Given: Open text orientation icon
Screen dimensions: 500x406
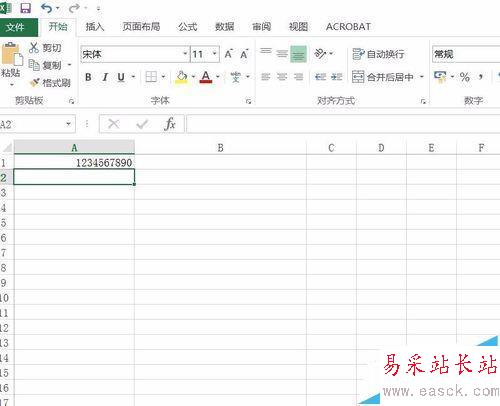Looking at the screenshot, I should point(320,54).
